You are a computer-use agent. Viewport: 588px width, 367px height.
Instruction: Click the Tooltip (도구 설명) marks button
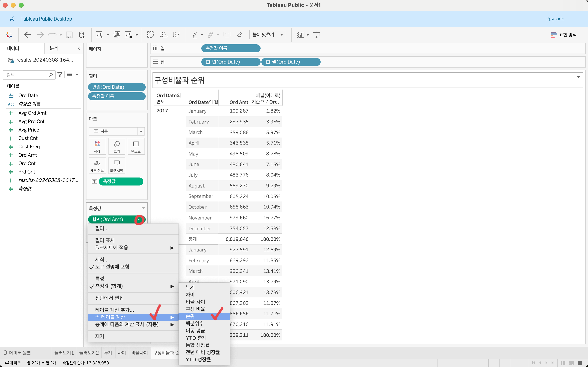click(117, 166)
